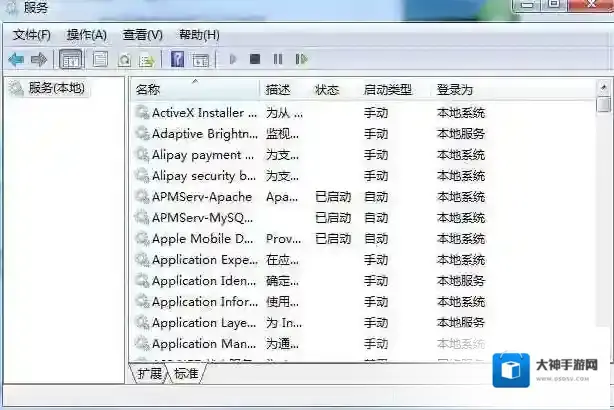The image size is (614, 410).
Task: Open the Help question-mark toolbar icon
Action: [x=177, y=59]
